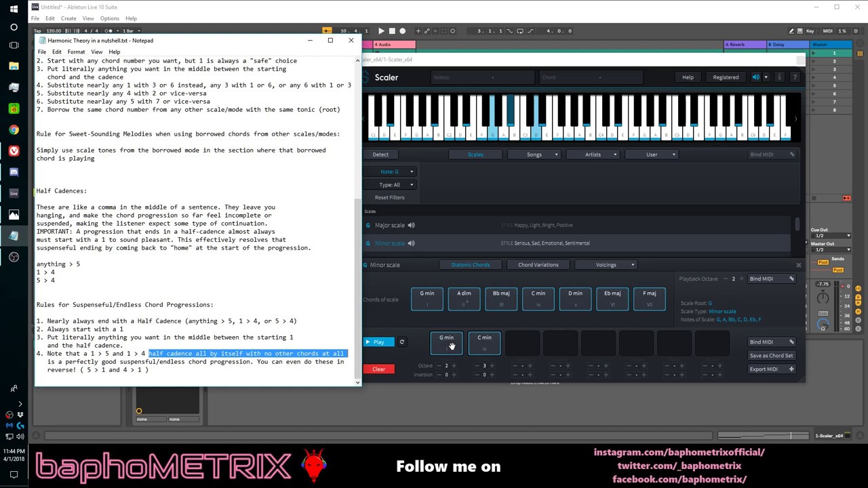This screenshot has width=868, height=488.
Task: Open Notepad Format menu
Action: tap(76, 52)
